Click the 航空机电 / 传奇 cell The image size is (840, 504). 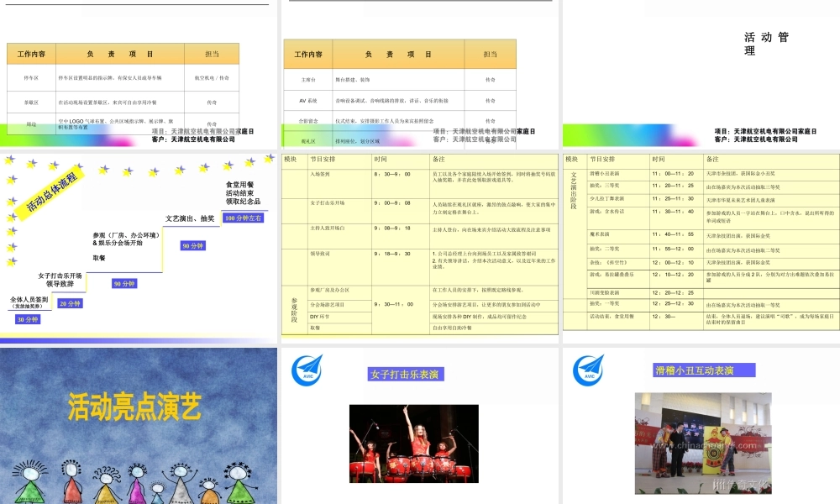(212, 77)
